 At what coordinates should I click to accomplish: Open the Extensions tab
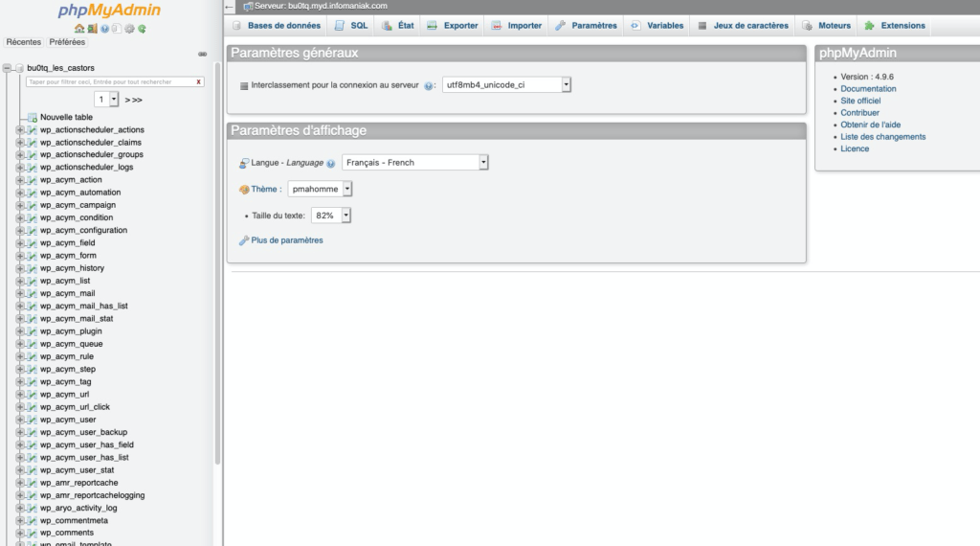click(x=895, y=26)
